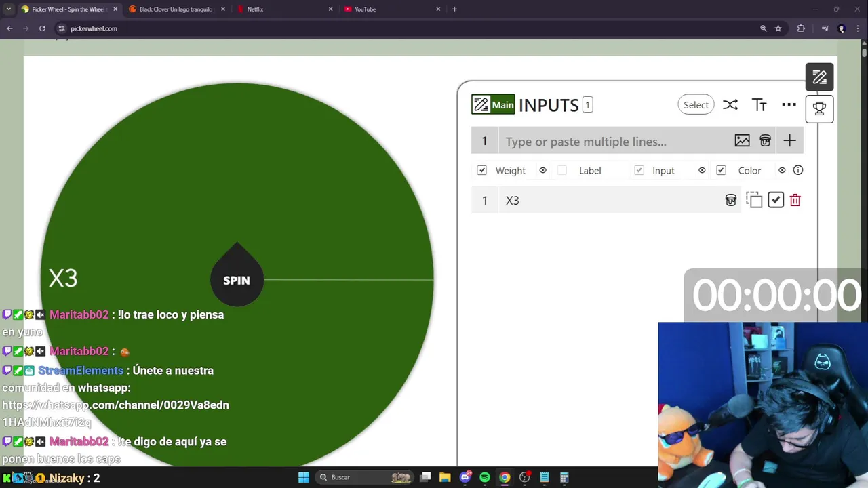Click the Main inputs mode badge
Screen dimensions: 868x488
click(x=493, y=104)
